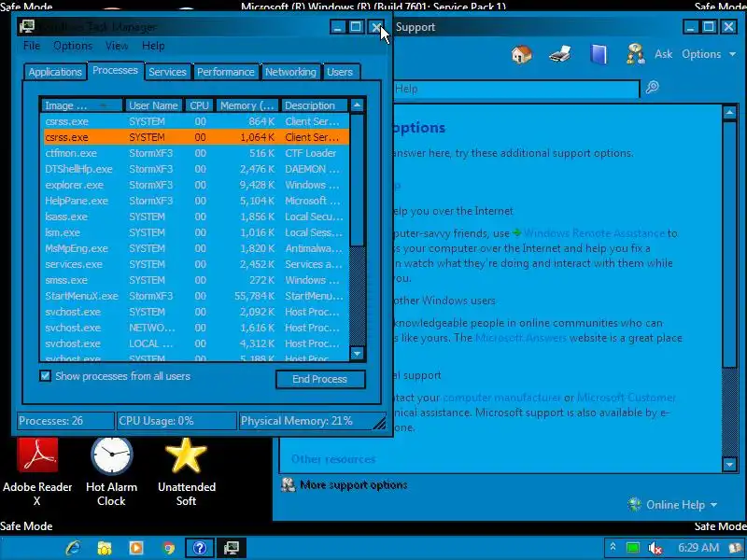The image size is (747, 560).
Task: Open file explorer folder in taskbar
Action: (x=104, y=548)
